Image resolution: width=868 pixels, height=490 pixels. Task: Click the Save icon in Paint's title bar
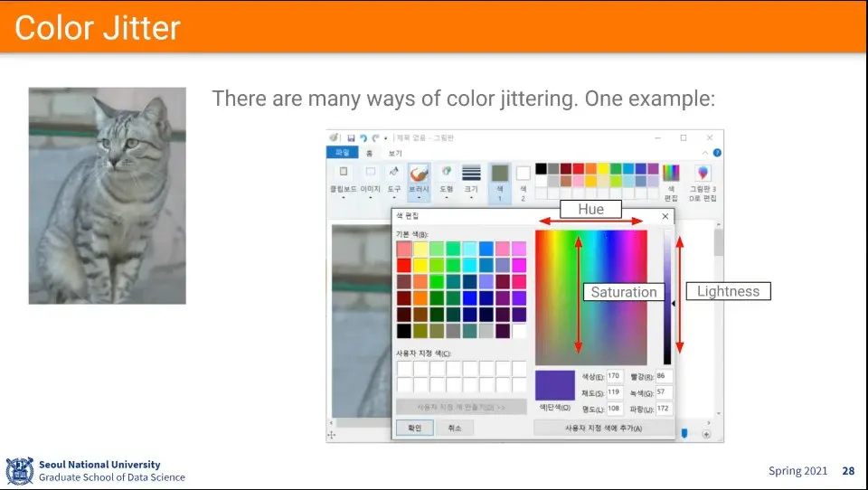(351, 137)
